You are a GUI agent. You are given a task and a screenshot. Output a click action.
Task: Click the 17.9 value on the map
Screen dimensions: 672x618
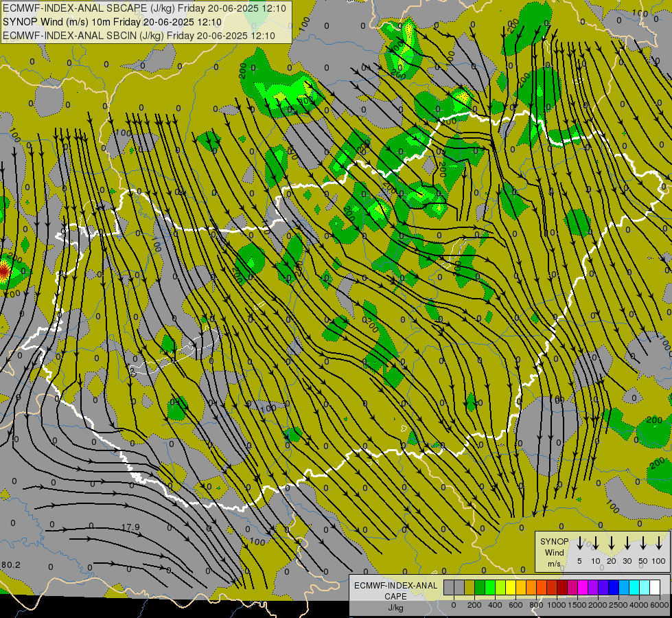click(x=130, y=527)
